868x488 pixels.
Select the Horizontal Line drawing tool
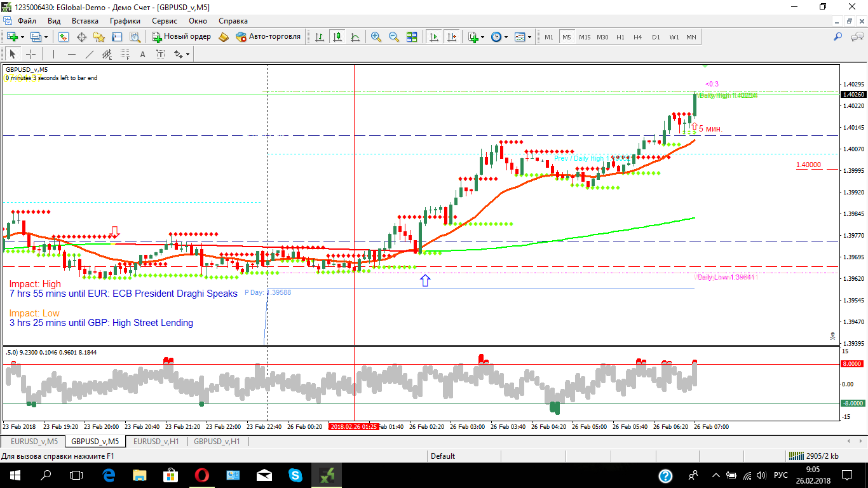[x=72, y=54]
